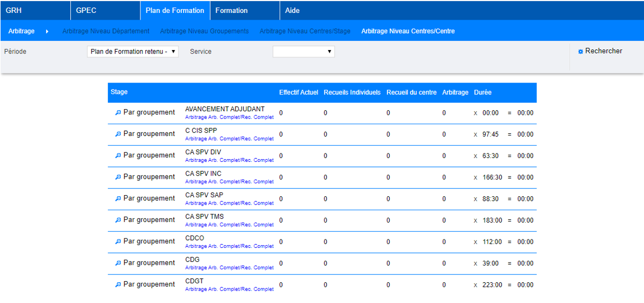Click magnifier icon in CA SPV TMS row

point(118,220)
